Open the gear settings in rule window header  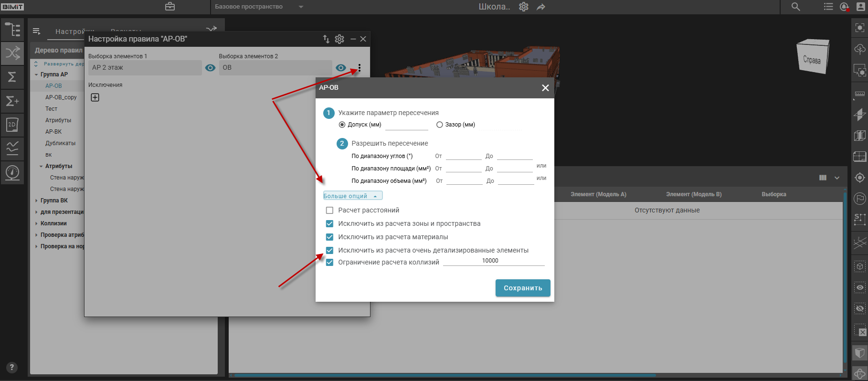point(339,39)
